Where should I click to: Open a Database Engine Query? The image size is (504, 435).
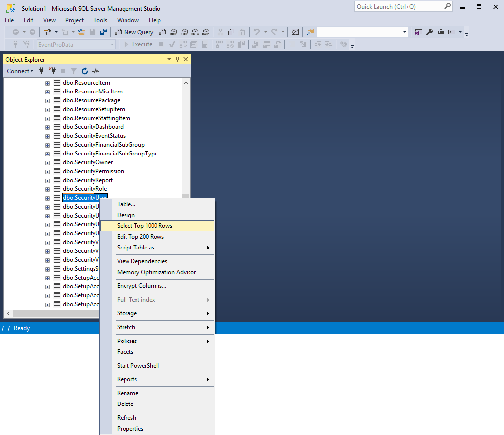162,32
